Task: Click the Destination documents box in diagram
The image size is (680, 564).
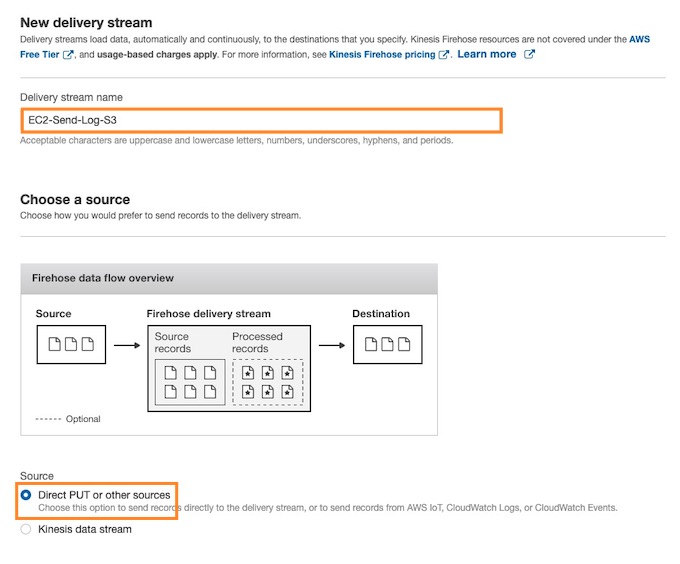Action: tap(388, 344)
